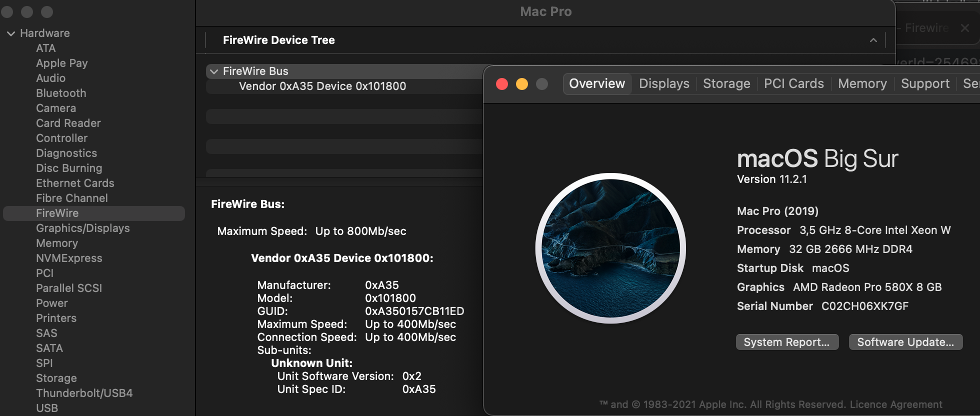Click the macOS Big Sur wallpaper logo
This screenshot has height=416, width=980.
point(610,248)
